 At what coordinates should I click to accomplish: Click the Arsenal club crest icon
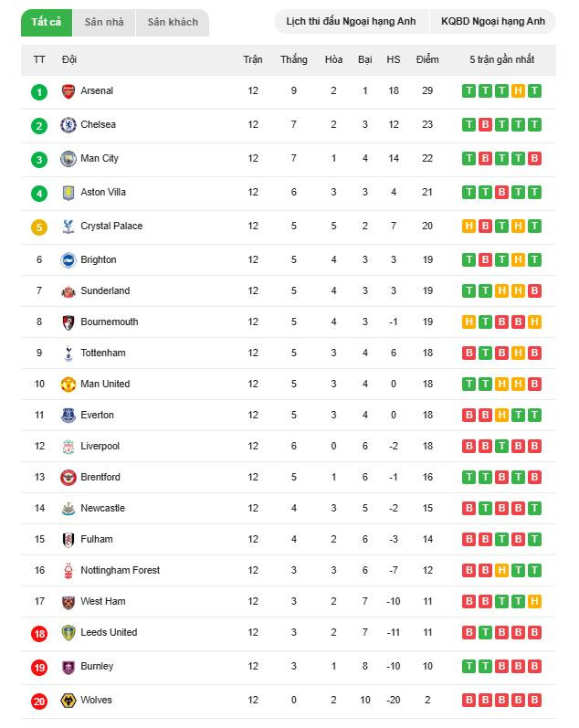point(68,91)
